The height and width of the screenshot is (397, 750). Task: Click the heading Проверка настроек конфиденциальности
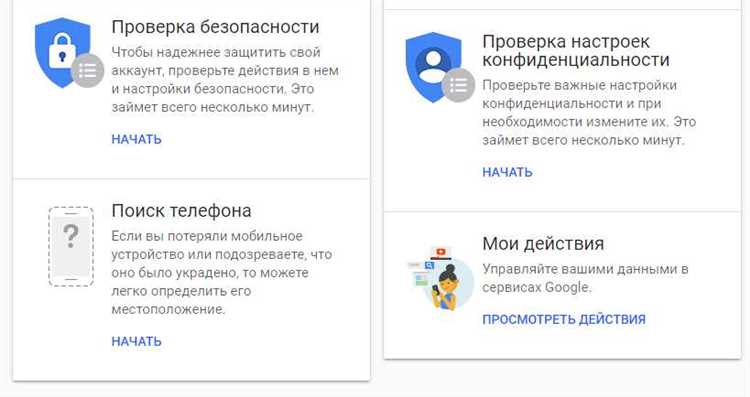[575, 51]
